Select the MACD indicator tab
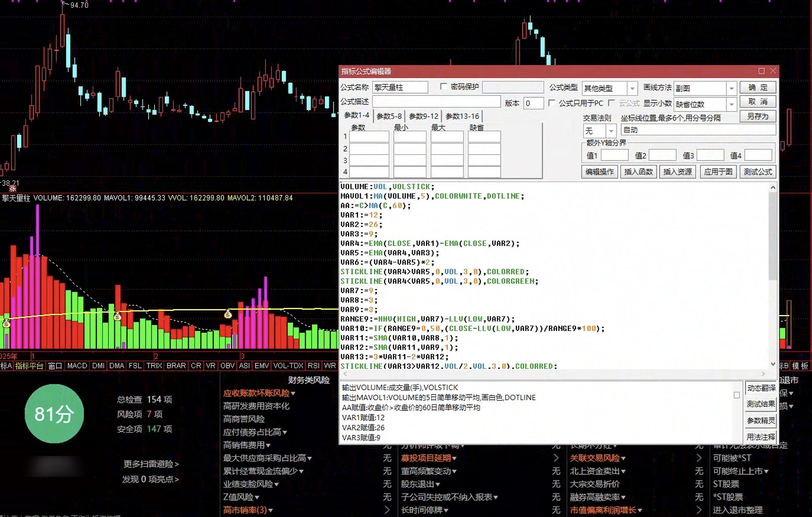The image size is (812, 517). [x=77, y=366]
